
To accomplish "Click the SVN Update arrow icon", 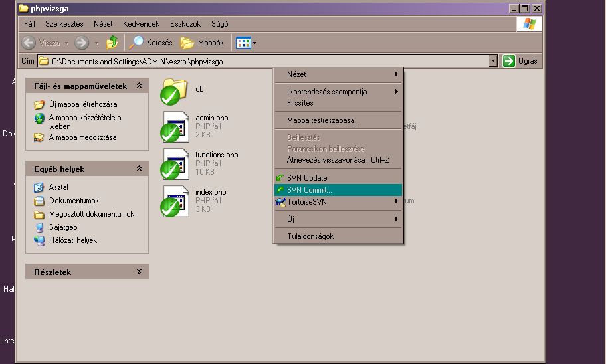I will [x=280, y=178].
